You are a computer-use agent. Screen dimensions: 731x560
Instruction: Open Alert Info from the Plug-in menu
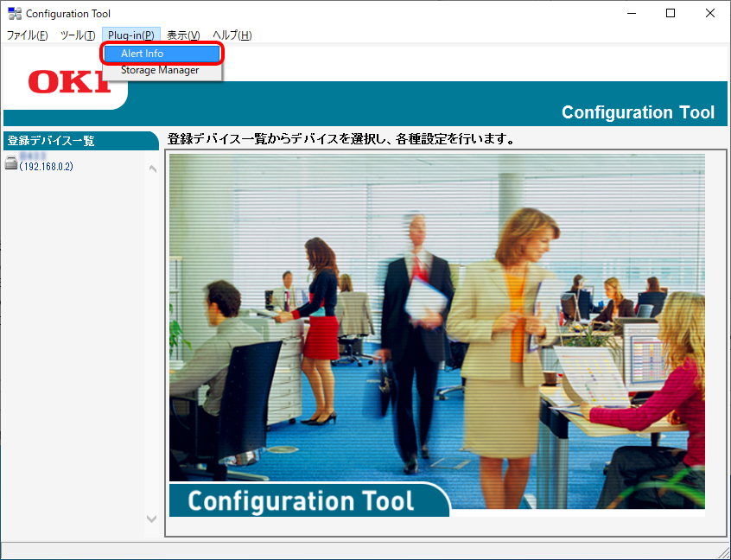pos(143,54)
